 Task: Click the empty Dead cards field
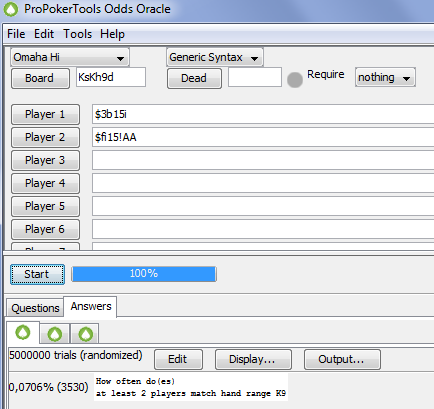(255, 77)
